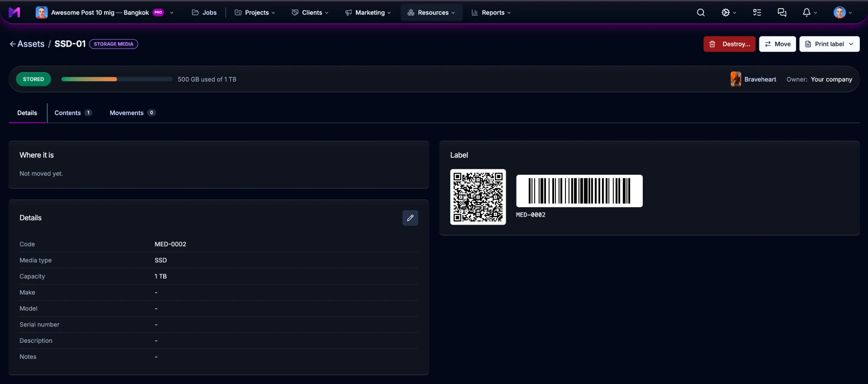Open the notifications bell
This screenshot has width=868, height=384.
(x=806, y=13)
